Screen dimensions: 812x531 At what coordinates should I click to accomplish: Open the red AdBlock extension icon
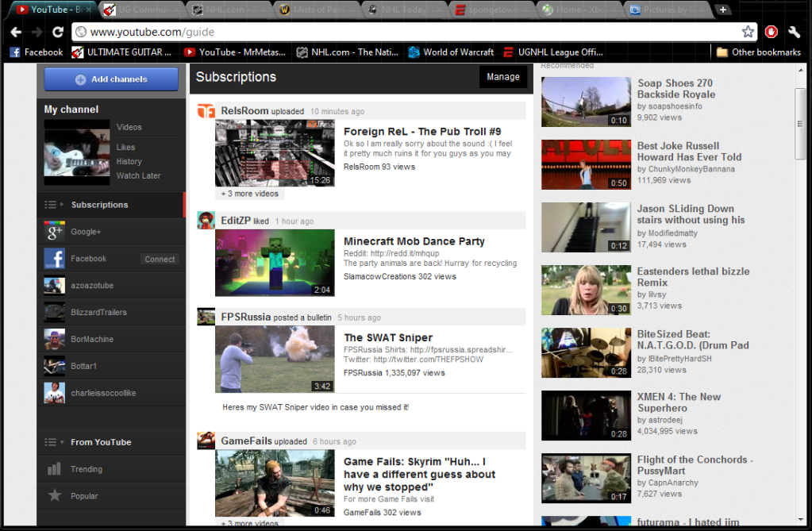pyautogui.click(x=771, y=32)
